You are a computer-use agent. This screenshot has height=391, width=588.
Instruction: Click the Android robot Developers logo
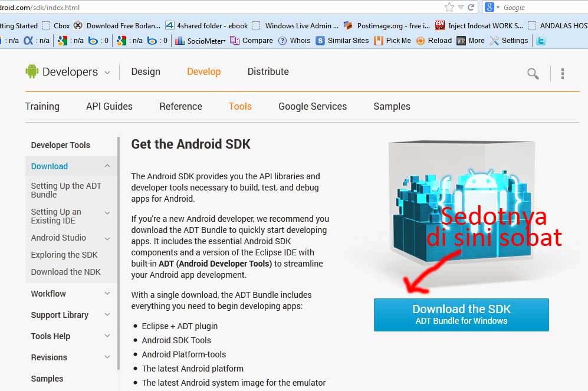tap(32, 71)
